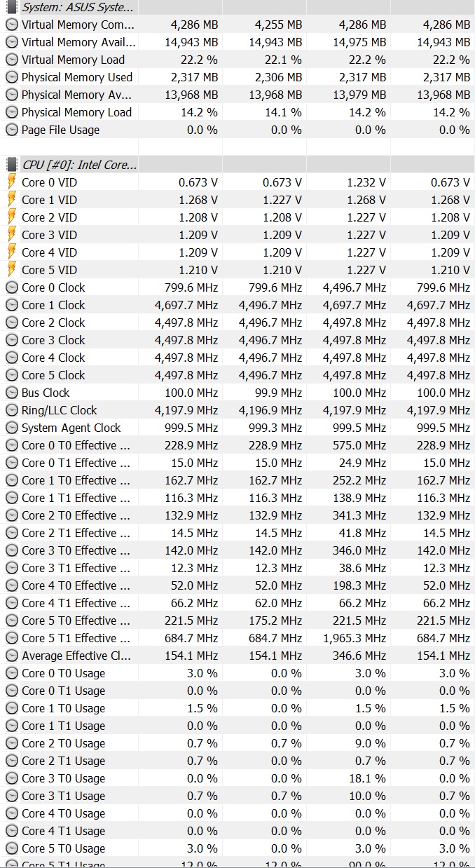Click the sensor icon next to Bus Clock
The image size is (475, 868).
[x=11, y=393]
